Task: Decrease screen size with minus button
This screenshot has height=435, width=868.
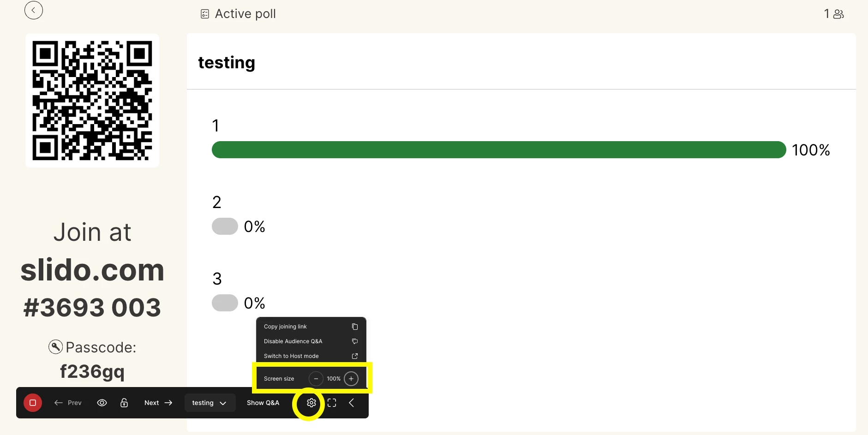Action: [x=316, y=379]
